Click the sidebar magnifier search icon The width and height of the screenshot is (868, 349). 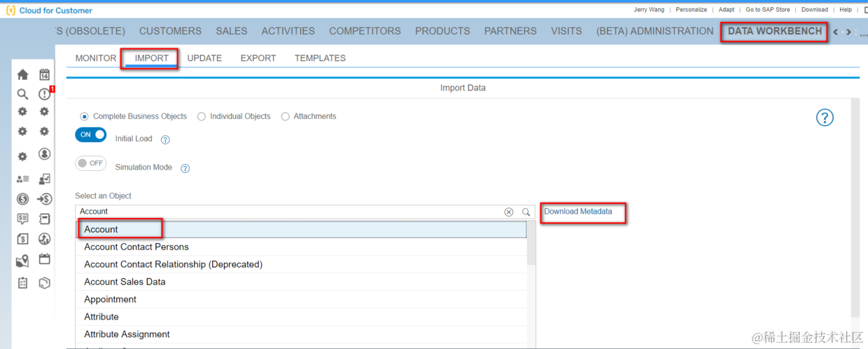pos(22,94)
